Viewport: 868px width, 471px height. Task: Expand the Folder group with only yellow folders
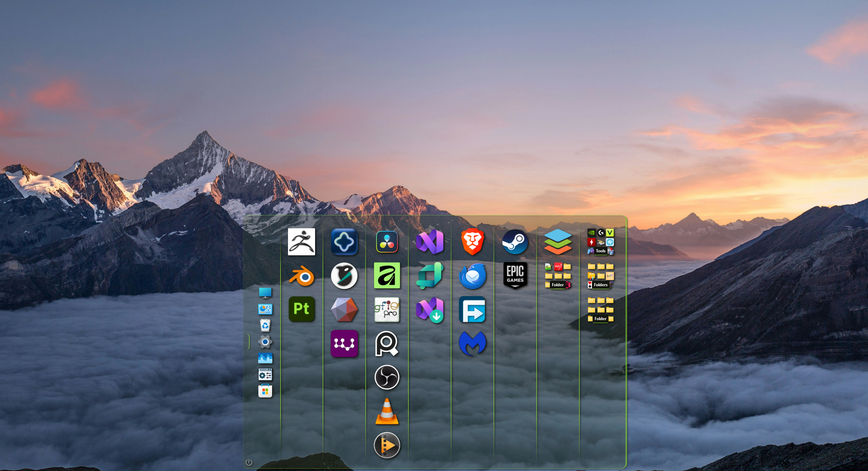(601, 310)
